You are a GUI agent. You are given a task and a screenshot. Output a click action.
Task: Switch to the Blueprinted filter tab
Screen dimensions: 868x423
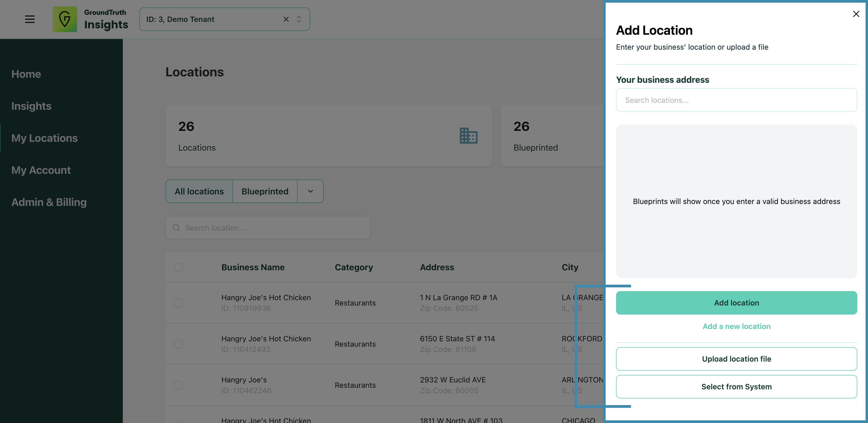click(x=265, y=191)
